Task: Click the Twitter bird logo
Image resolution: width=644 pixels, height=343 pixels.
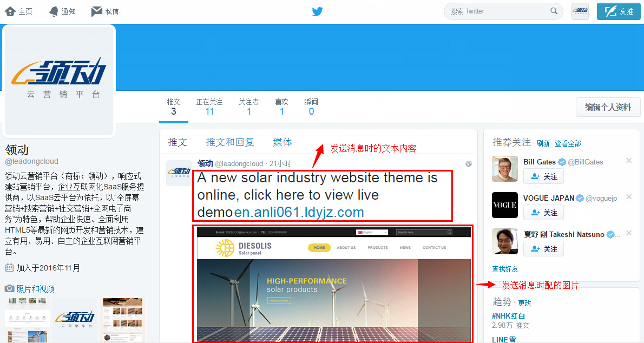Action: pos(317,11)
